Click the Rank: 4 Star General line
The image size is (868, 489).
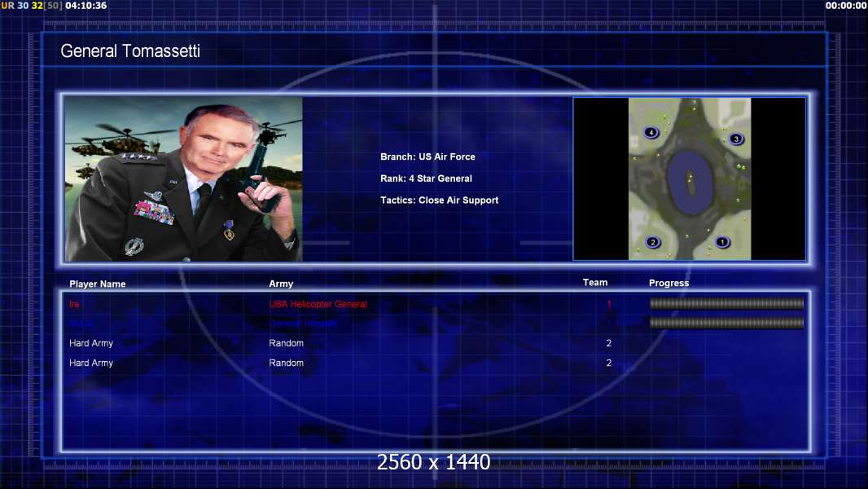click(x=426, y=178)
